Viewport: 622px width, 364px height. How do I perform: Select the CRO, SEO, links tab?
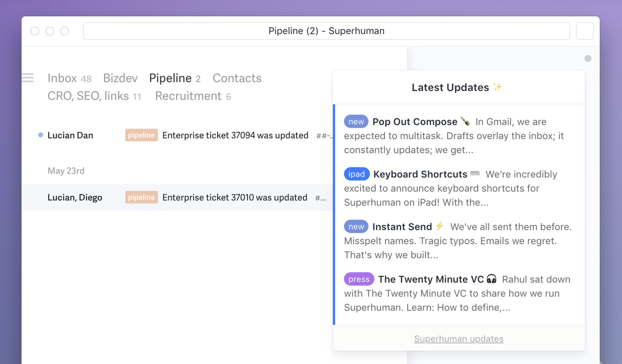88,96
